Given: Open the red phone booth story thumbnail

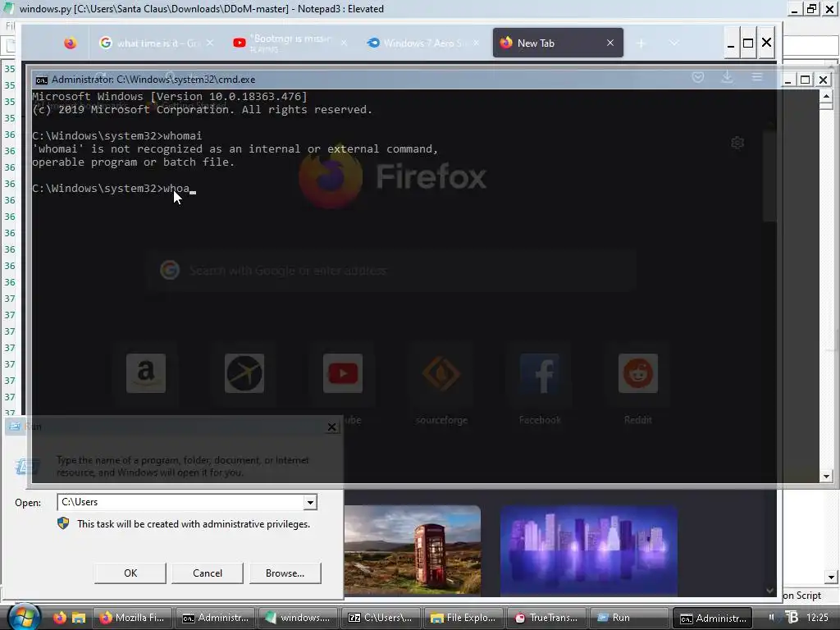Looking at the screenshot, I should pyautogui.click(x=413, y=550).
